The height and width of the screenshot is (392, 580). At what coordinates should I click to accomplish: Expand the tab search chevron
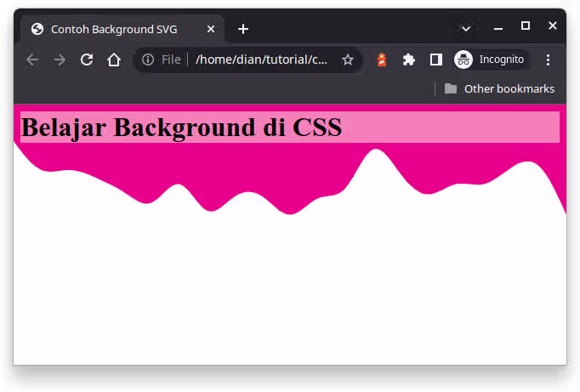tap(466, 28)
